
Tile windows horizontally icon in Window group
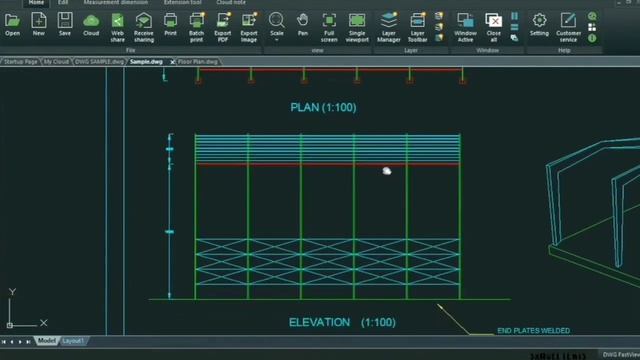point(514,27)
